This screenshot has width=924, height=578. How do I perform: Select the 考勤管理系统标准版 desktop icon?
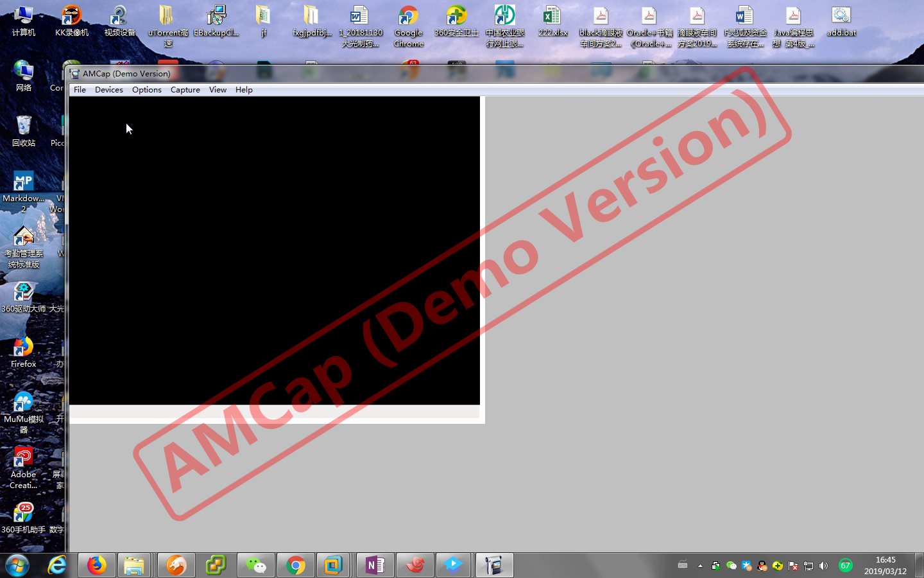[23, 247]
